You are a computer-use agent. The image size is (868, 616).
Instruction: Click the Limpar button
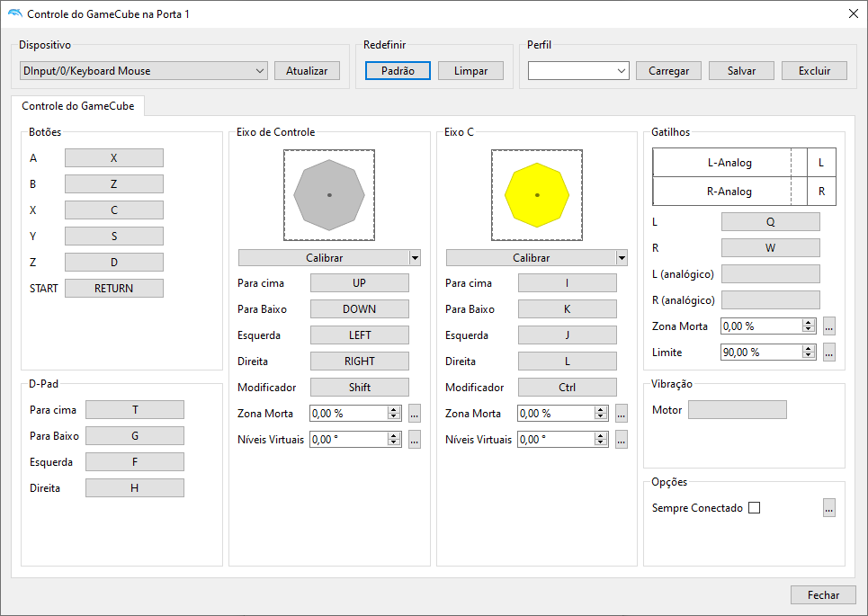click(x=470, y=71)
